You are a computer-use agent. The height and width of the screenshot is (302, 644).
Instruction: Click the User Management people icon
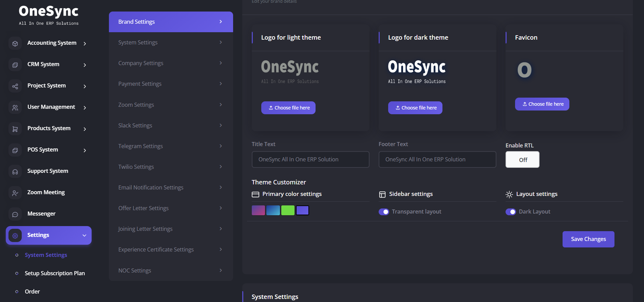(x=15, y=107)
